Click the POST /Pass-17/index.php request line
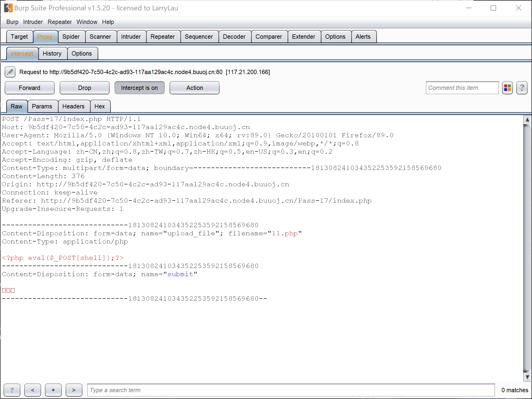 click(x=71, y=119)
